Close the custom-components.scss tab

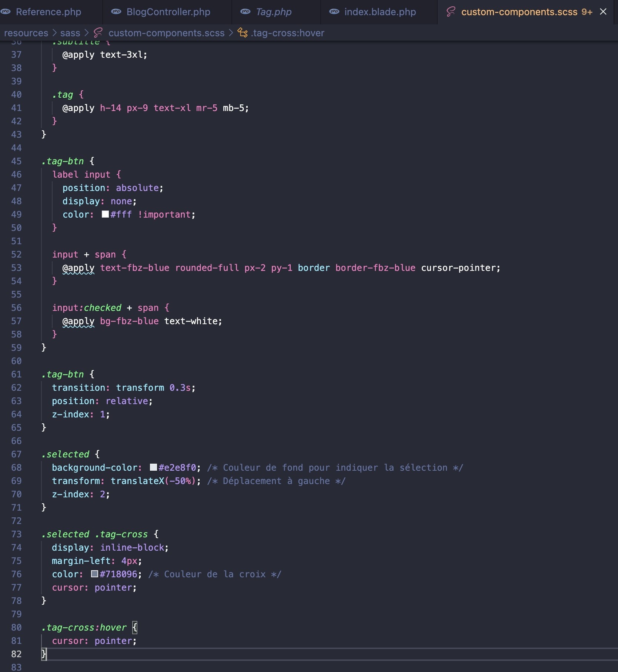coord(603,12)
